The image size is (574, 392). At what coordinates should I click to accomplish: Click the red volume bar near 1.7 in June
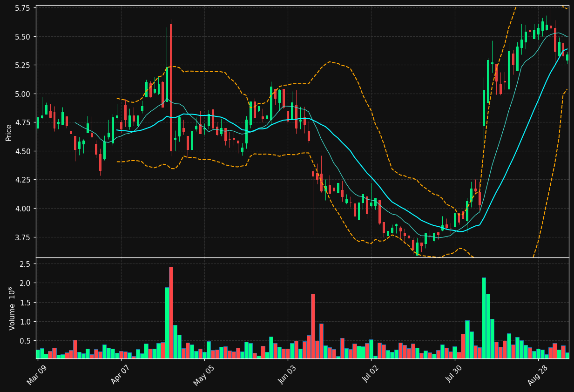tap(313, 326)
